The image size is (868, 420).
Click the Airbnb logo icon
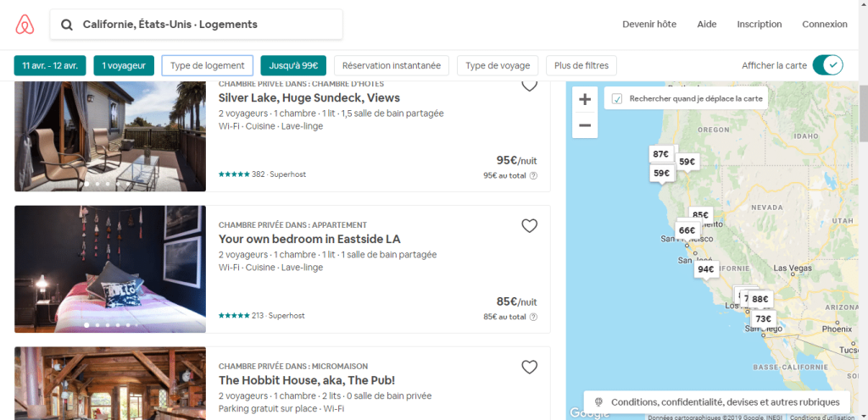click(25, 25)
